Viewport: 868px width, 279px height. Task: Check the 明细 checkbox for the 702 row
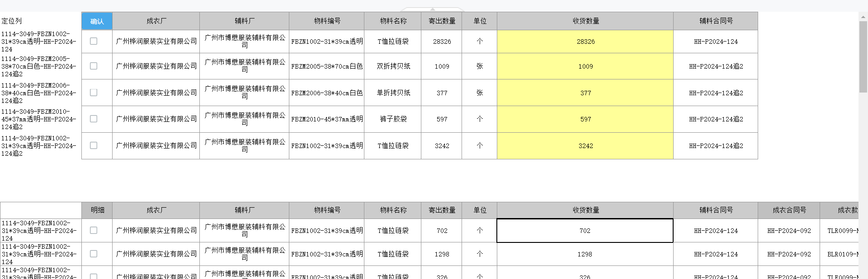[x=94, y=230]
